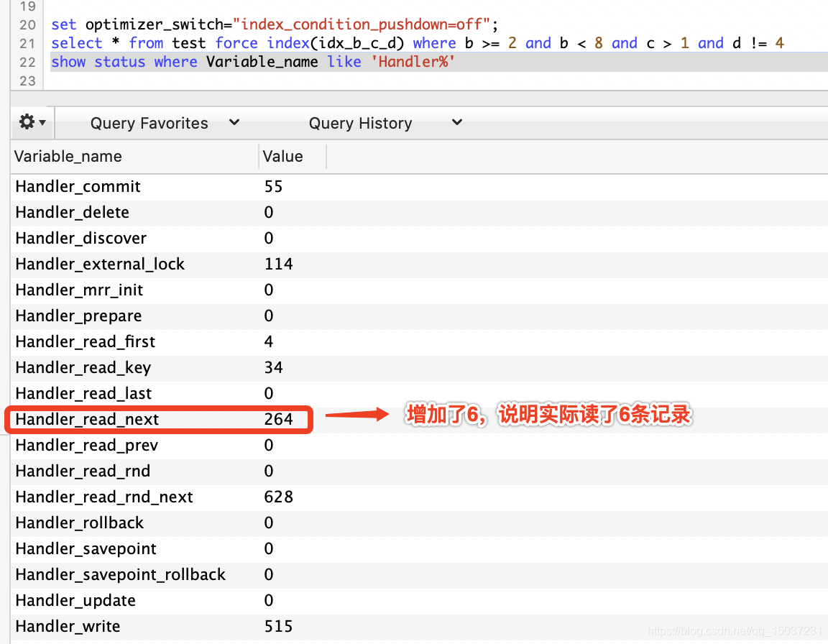Select the Handler_prepare row name
The height and width of the screenshot is (644, 828).
click(78, 316)
